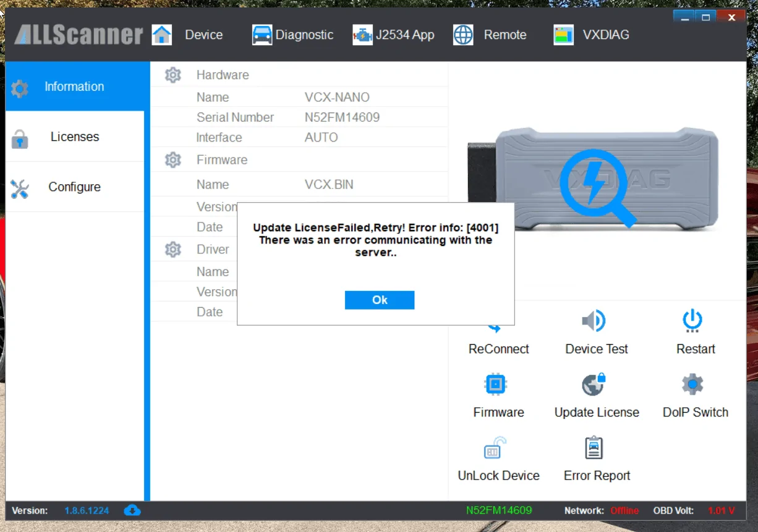This screenshot has height=532, width=758.
Task: Open the Error Report clipboard icon
Action: [x=594, y=449]
